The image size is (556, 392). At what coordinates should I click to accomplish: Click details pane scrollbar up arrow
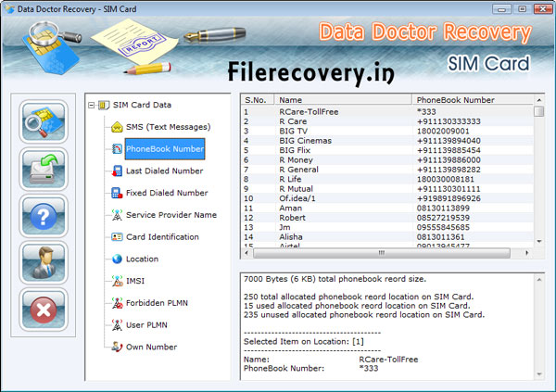[539, 280]
